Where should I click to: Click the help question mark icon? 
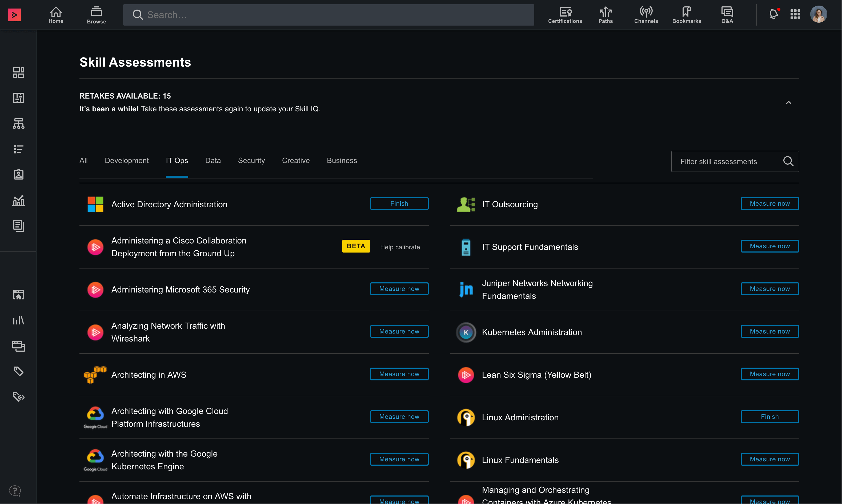point(15,490)
